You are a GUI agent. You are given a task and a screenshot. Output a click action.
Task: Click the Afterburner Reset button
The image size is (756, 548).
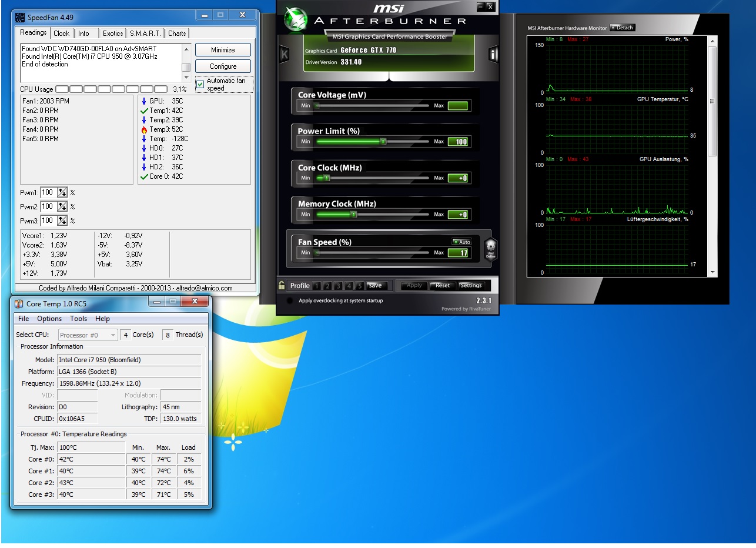[442, 286]
